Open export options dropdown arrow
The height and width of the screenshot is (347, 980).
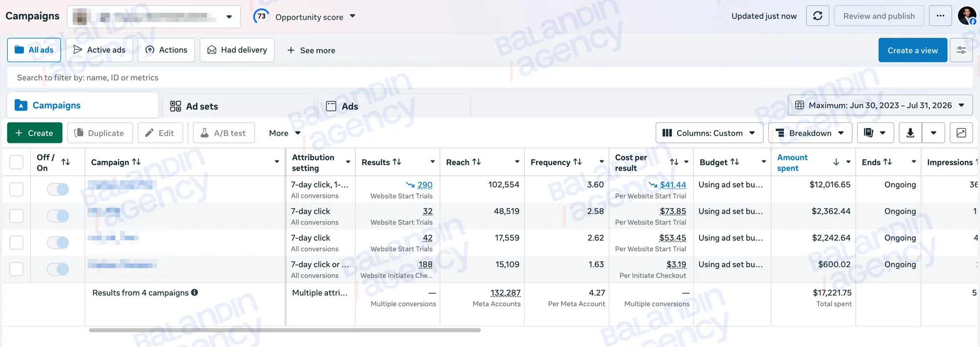click(933, 133)
